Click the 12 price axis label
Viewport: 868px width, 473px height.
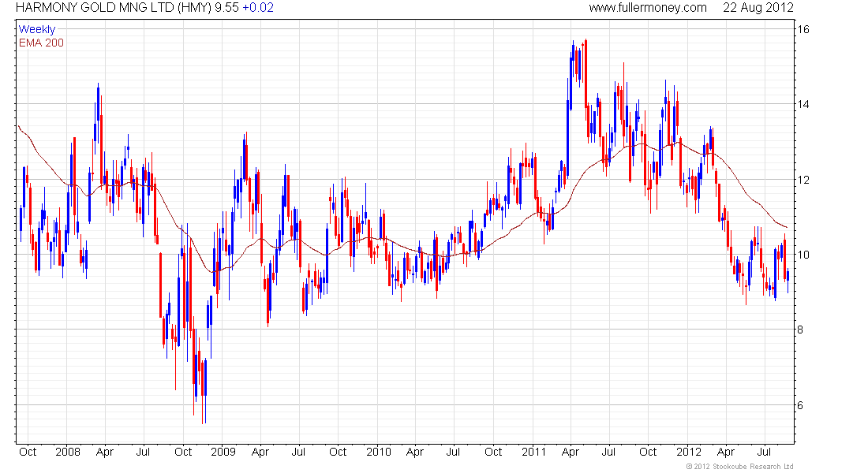pyautogui.click(x=803, y=180)
